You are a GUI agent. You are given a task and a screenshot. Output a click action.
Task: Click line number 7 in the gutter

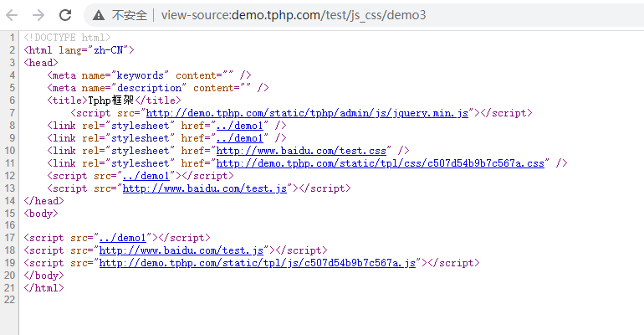point(12,113)
